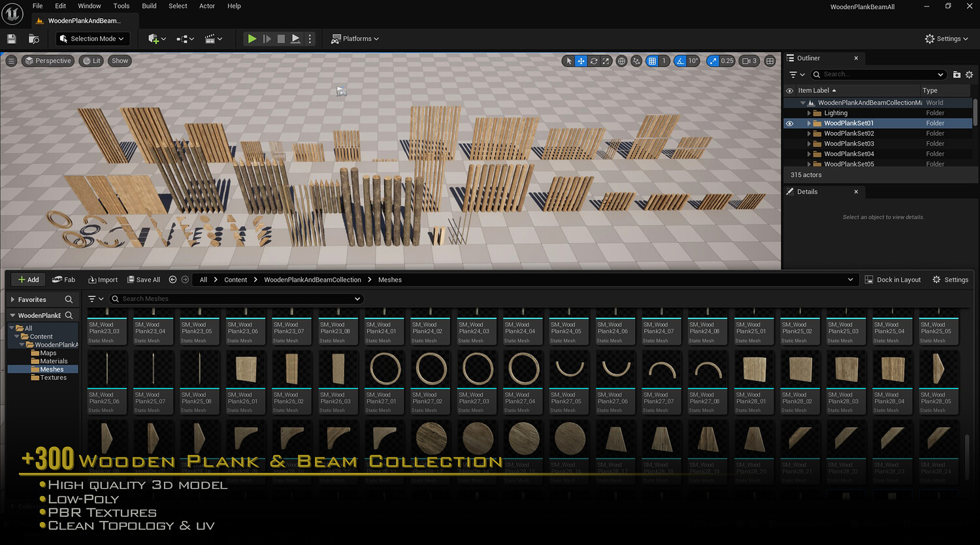
Task: Open the Selection Mode dropdown
Action: pyautogui.click(x=92, y=39)
